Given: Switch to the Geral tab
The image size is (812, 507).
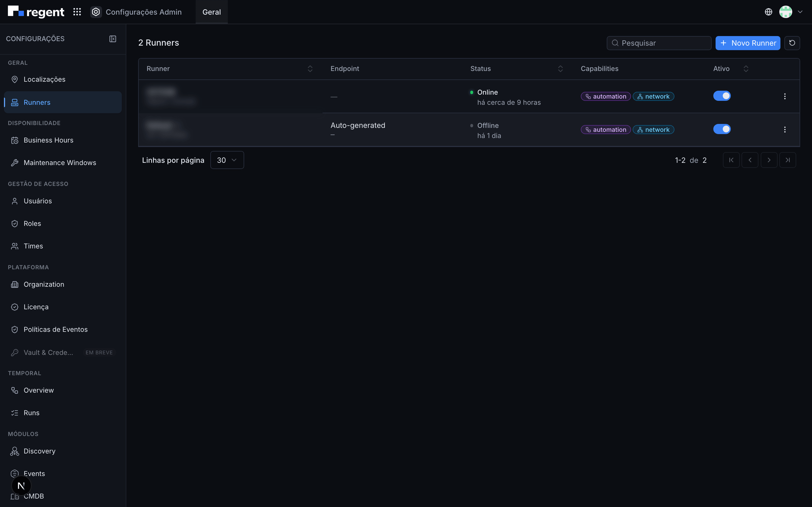Looking at the screenshot, I should [211, 12].
